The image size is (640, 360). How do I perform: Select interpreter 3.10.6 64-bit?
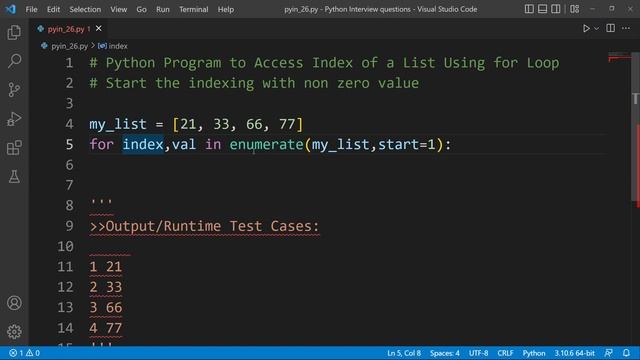[x=574, y=353]
